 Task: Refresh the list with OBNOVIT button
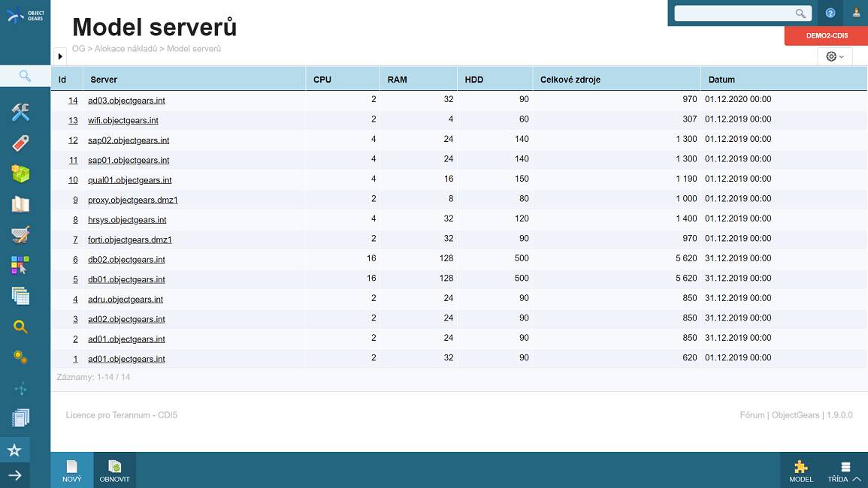(114, 471)
